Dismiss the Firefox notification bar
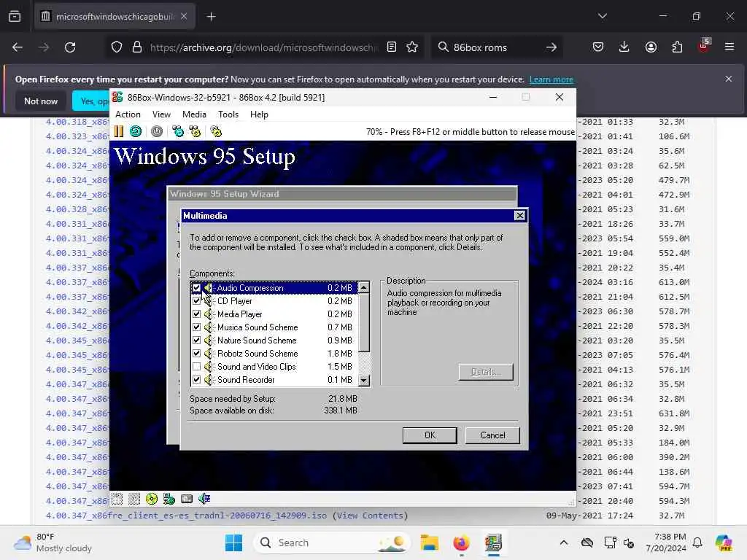Screen dimensions: 747x560 (x=729, y=79)
